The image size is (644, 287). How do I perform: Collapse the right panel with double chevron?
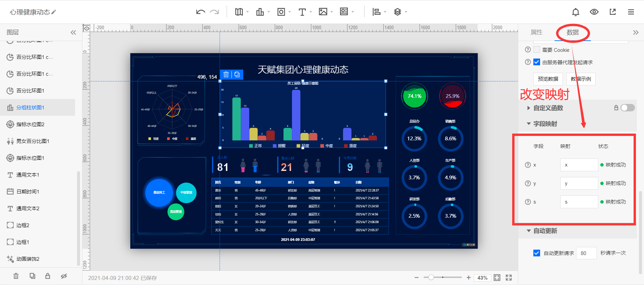(636, 32)
